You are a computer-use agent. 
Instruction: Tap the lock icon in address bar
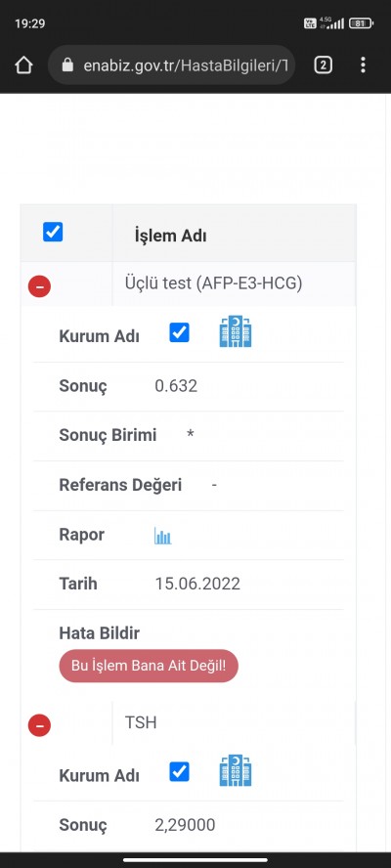click(67, 65)
